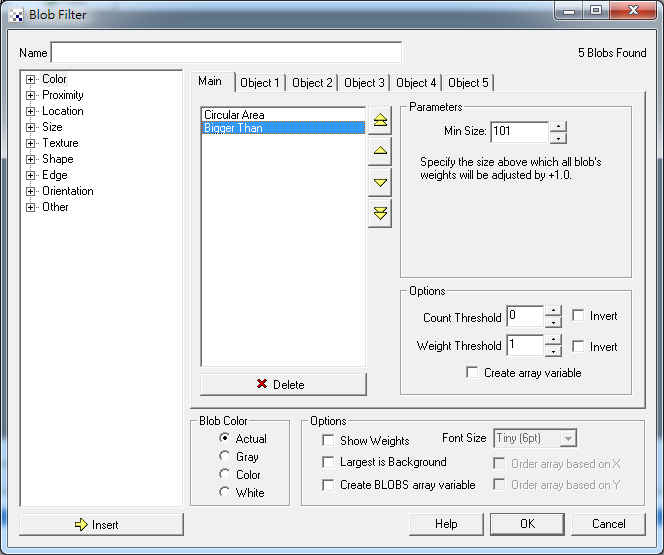Increase Min Size value with up arrow
The image size is (664, 555).
pos(558,126)
